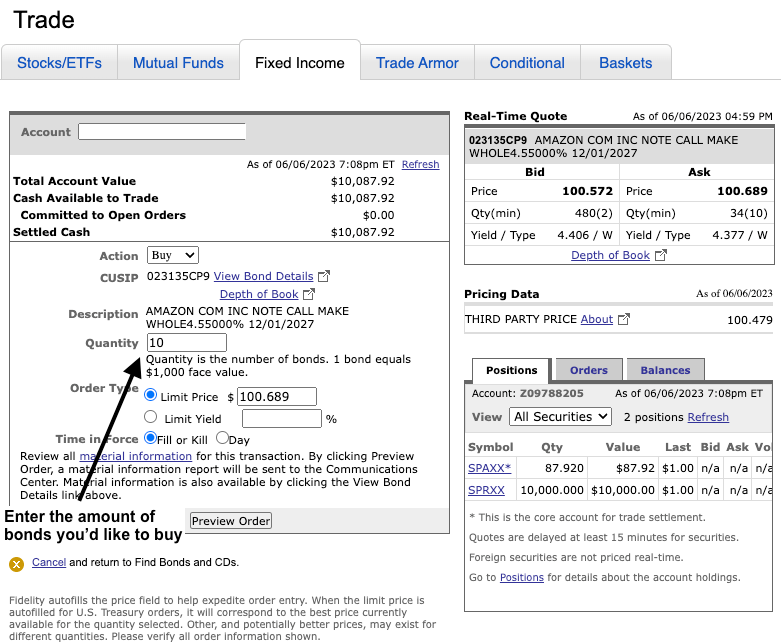781x642 pixels.
Task: Click bid yield value 4.406 / W
Action: click(x=585, y=235)
